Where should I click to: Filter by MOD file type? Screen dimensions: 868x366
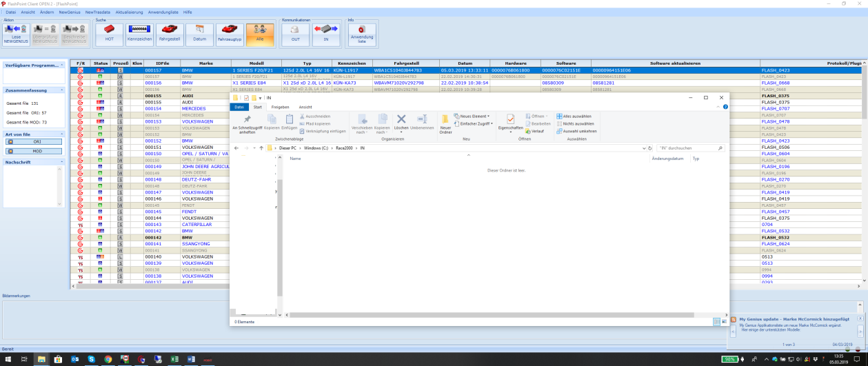click(x=34, y=150)
